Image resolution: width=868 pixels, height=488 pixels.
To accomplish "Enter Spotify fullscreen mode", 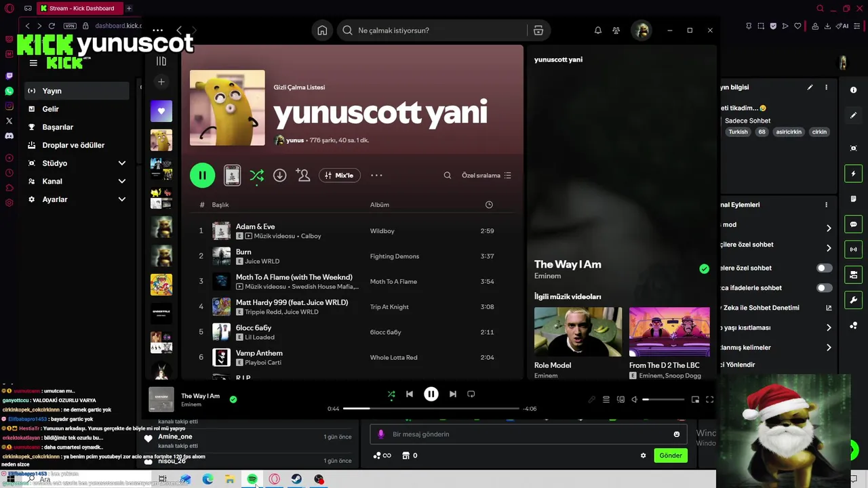I will pyautogui.click(x=710, y=400).
